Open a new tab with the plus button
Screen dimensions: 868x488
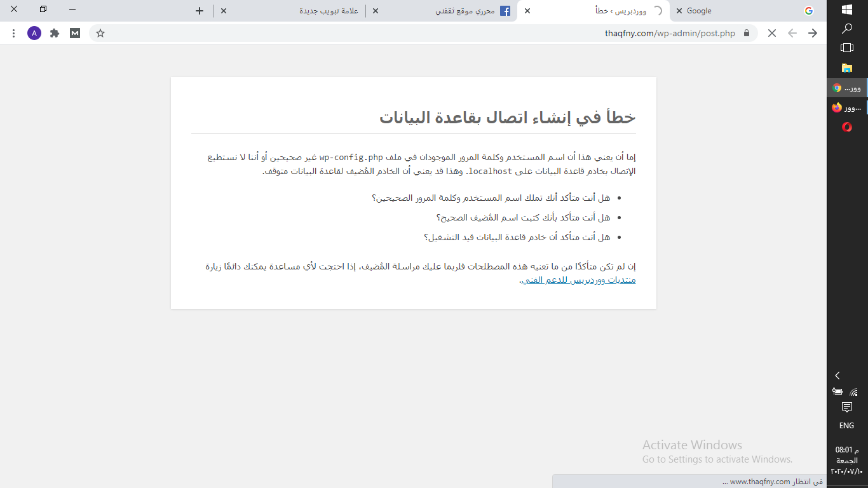[x=200, y=11]
